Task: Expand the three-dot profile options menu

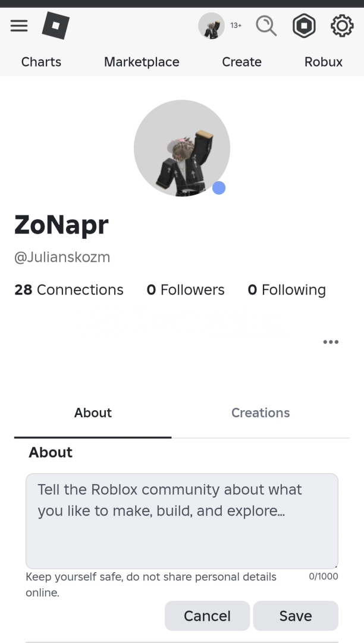Action: (331, 342)
